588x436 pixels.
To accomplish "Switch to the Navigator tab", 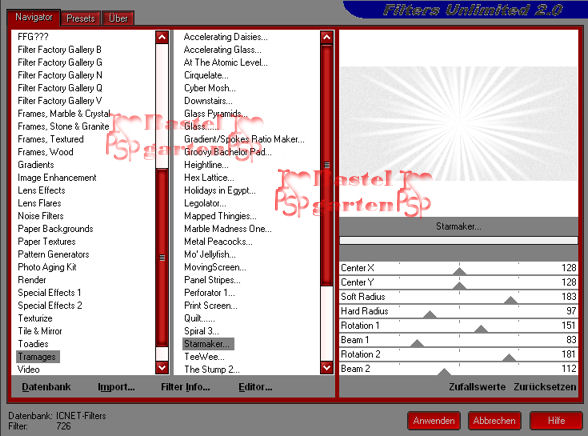I will [x=34, y=17].
